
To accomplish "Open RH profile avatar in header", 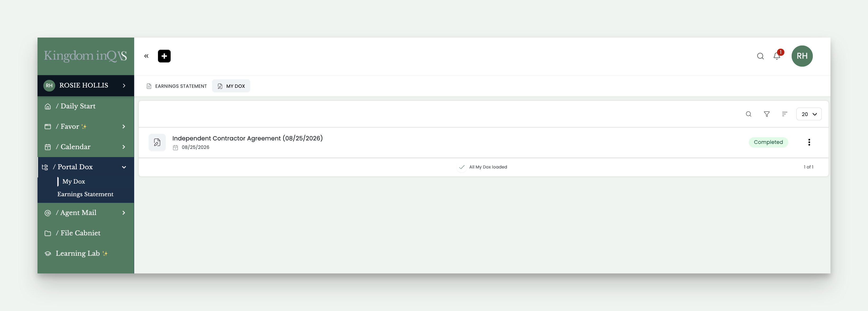I will point(802,56).
